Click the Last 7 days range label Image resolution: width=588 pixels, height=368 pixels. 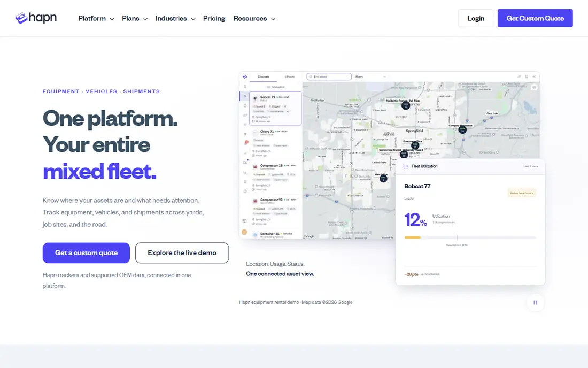[531, 166]
